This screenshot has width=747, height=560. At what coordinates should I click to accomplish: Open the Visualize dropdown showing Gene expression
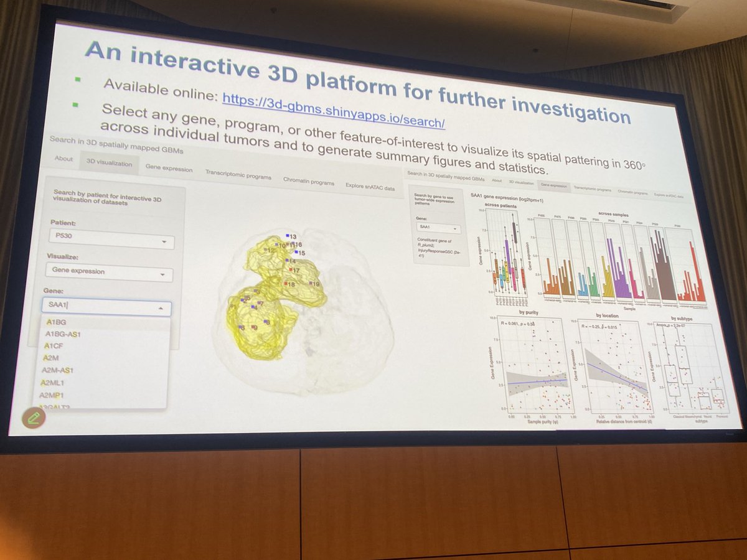click(x=110, y=272)
